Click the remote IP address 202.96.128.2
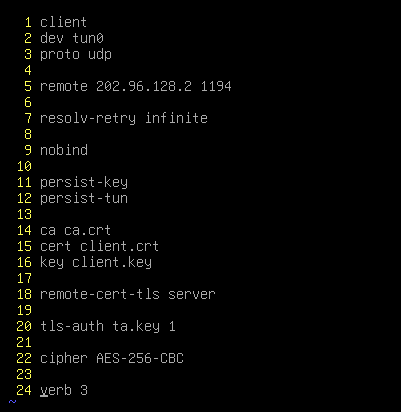 point(144,86)
